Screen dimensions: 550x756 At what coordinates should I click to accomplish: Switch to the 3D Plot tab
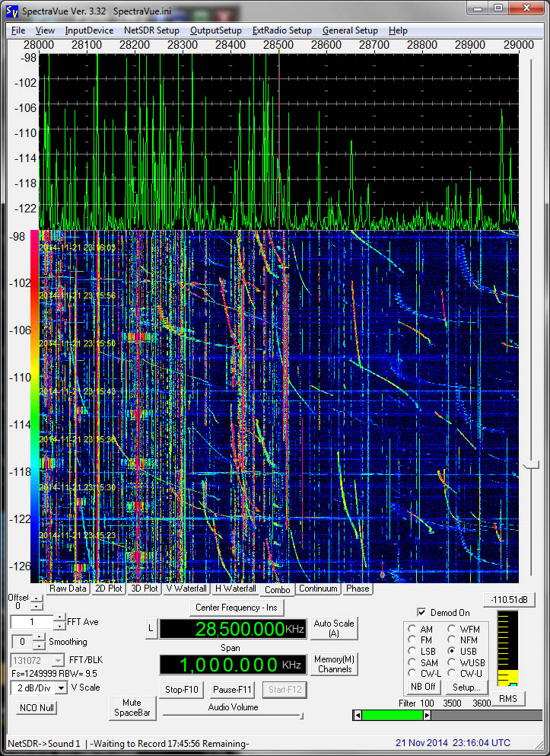coord(144,589)
